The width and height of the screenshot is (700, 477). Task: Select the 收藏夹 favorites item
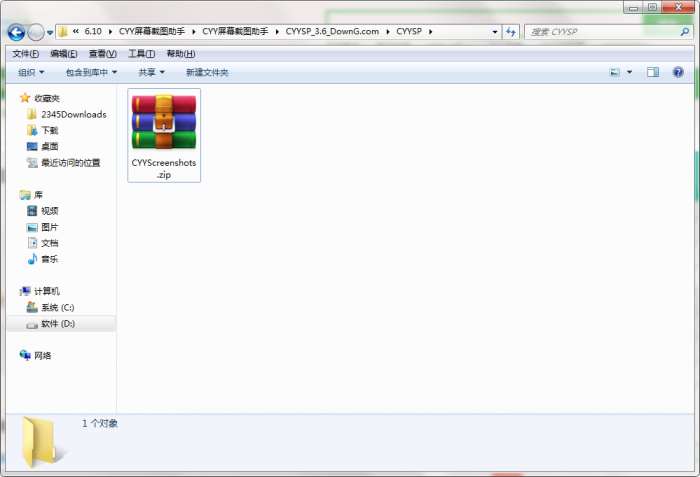(47, 98)
